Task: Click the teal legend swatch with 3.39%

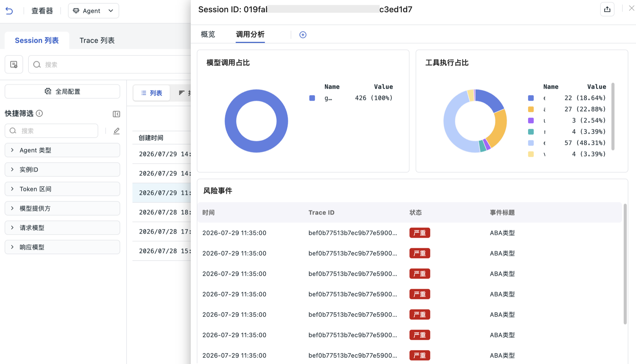Action: click(531, 132)
